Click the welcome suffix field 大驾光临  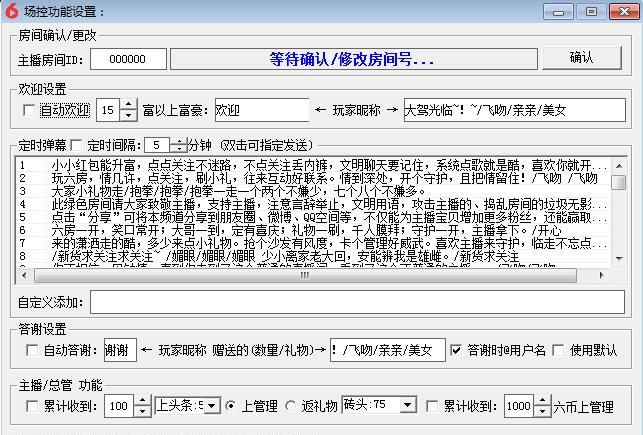[x=515, y=110]
